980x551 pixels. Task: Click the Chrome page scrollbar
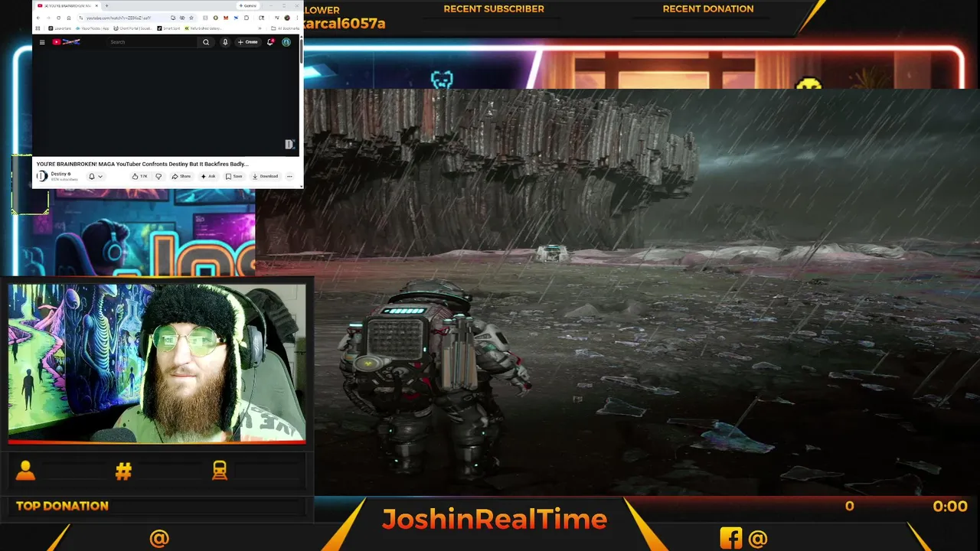coord(302,50)
